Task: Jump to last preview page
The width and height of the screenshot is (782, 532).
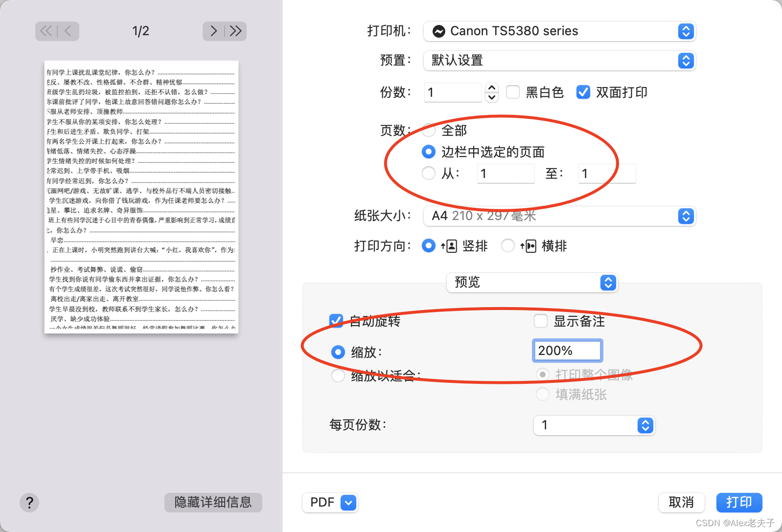Action: [x=236, y=31]
